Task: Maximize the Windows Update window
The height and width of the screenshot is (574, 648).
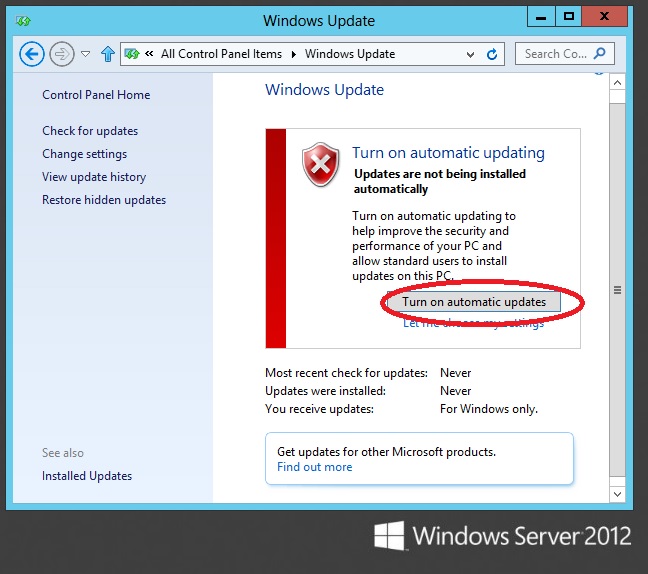Action: coord(568,17)
